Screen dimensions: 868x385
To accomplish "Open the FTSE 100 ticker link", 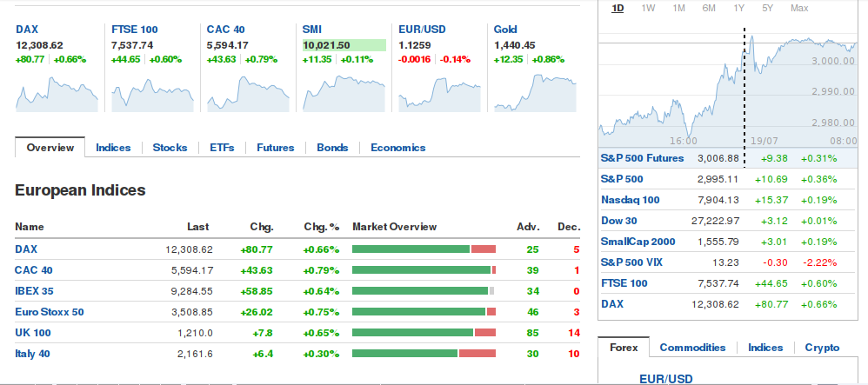I will [x=135, y=30].
